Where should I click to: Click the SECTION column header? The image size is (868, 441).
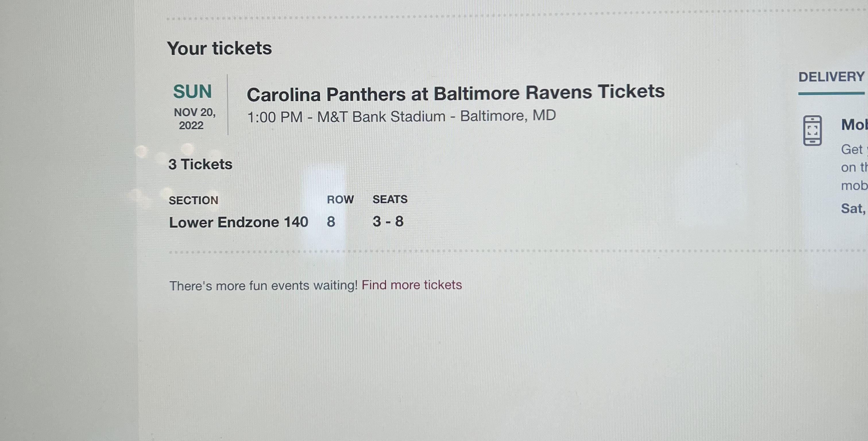click(194, 200)
